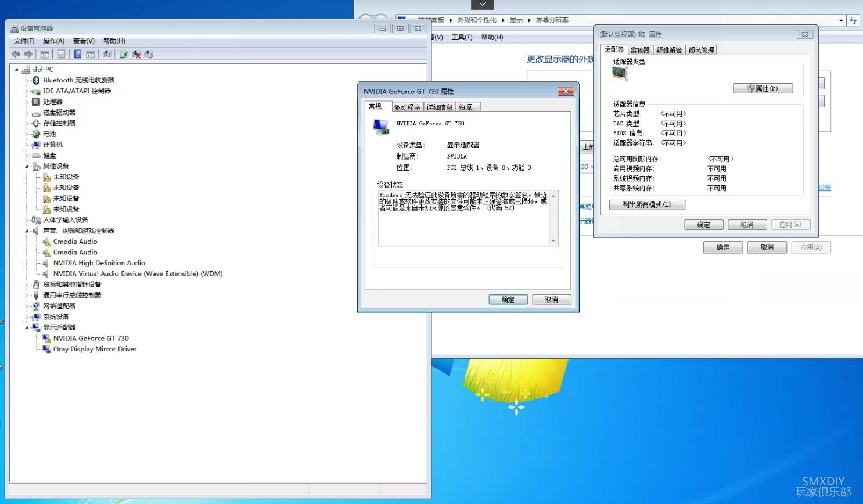Select the NVIDIA GeForce GT 730 tree icon
The height and width of the screenshot is (504, 863).
pos(46,338)
